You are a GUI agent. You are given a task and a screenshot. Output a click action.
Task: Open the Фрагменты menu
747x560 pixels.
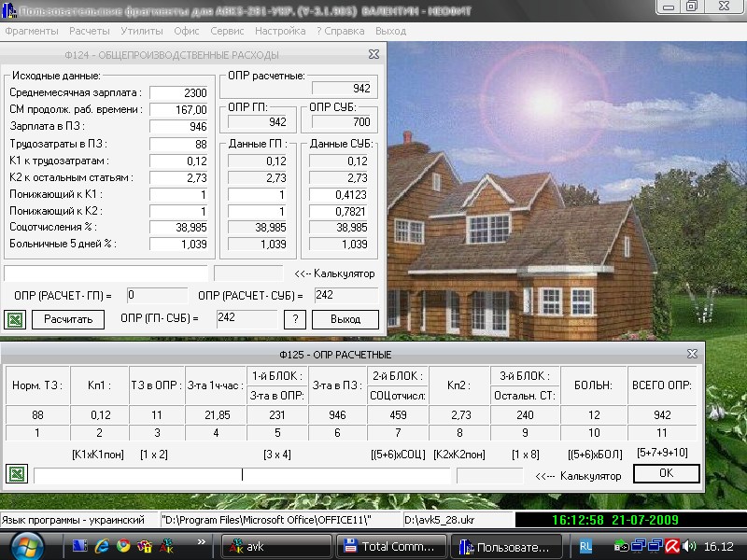(31, 31)
